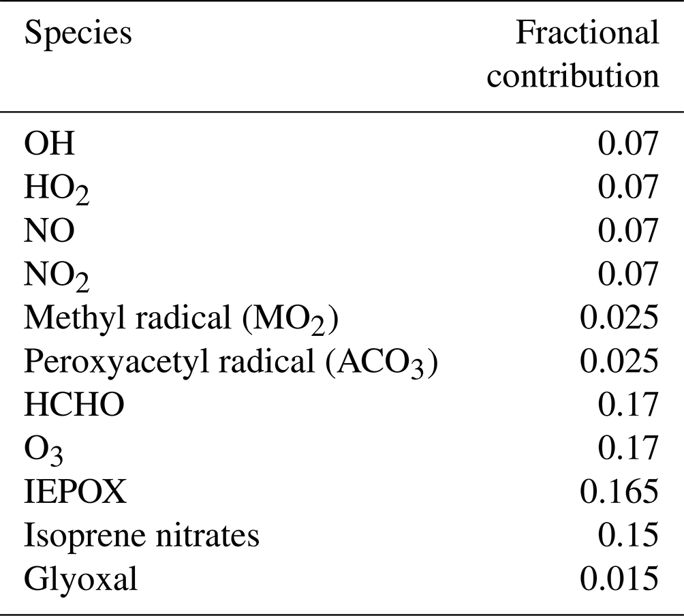Select the Fractional contribution column header

point(574,55)
